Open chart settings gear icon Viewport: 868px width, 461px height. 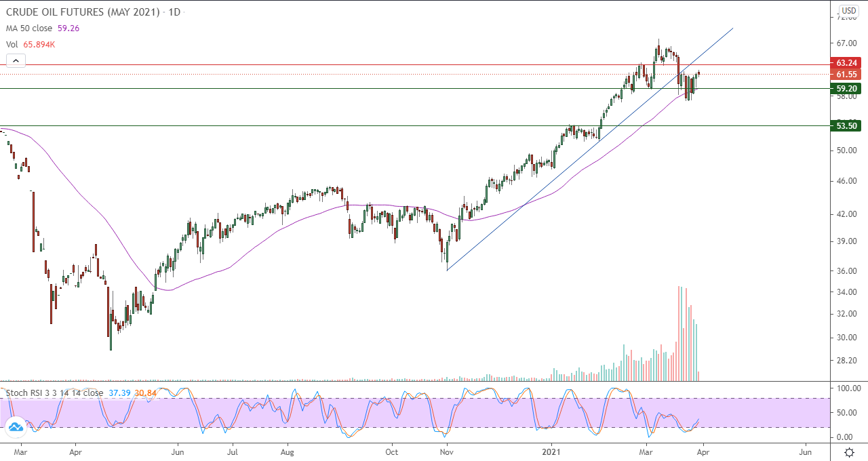[849, 452]
